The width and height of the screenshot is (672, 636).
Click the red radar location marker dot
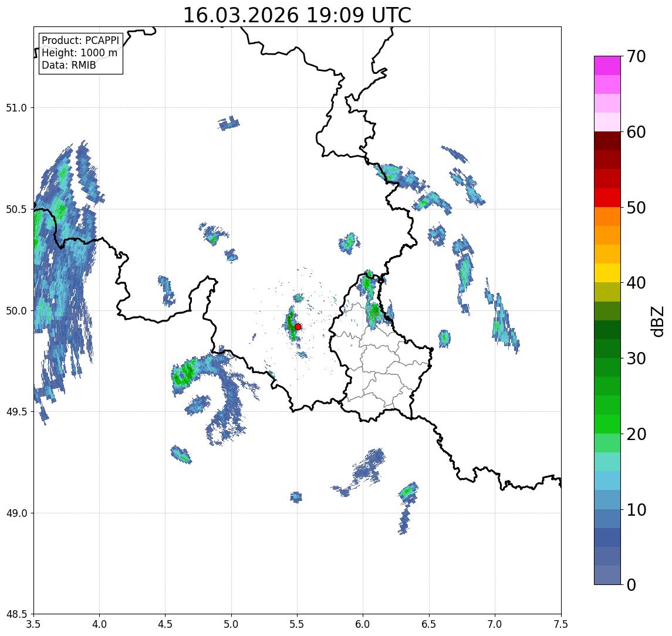click(298, 327)
